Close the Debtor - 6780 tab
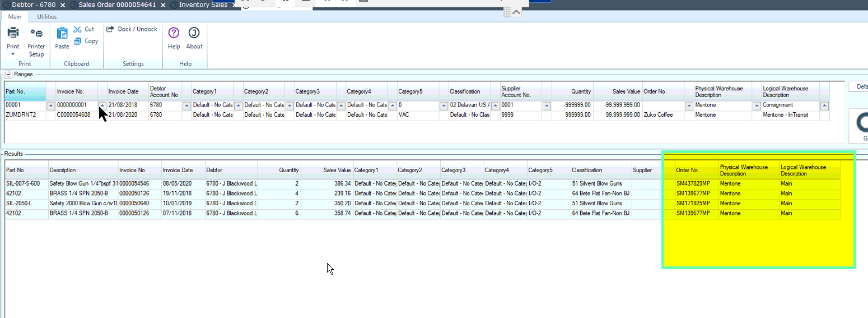Screen dimensions: 868x318 point(63,5)
